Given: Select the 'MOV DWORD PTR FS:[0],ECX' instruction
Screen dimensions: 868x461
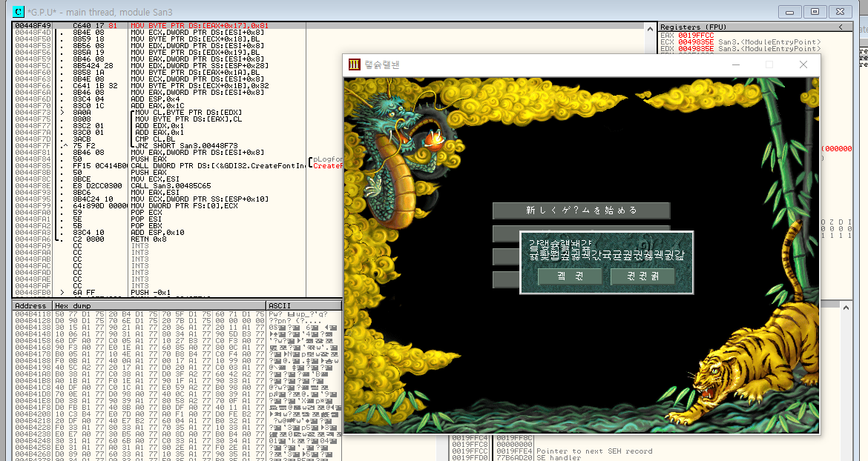Looking at the screenshot, I should (184, 205).
